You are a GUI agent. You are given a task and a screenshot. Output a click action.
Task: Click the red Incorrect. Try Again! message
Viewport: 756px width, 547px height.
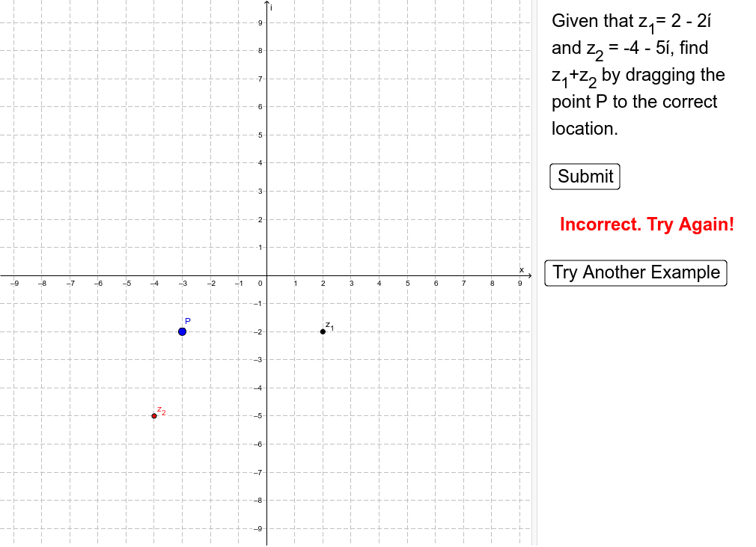[x=647, y=224]
